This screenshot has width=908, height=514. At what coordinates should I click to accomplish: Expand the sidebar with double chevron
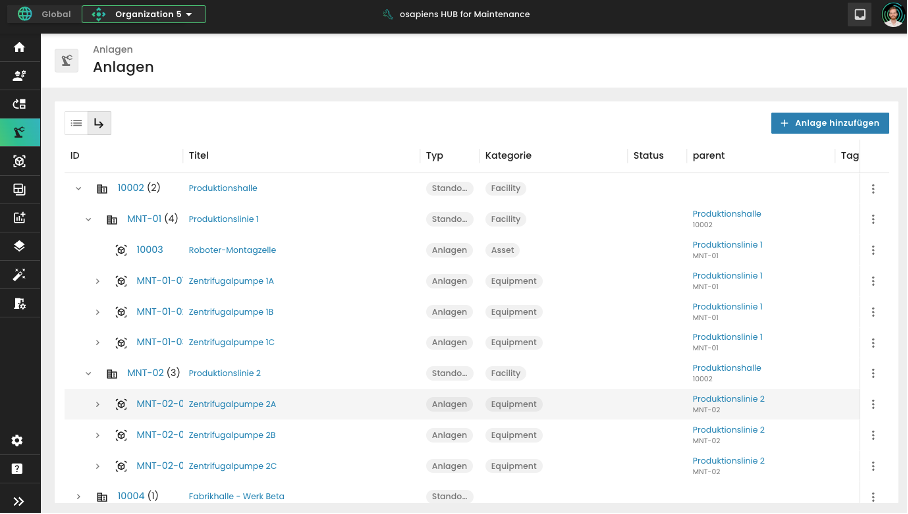(19, 501)
